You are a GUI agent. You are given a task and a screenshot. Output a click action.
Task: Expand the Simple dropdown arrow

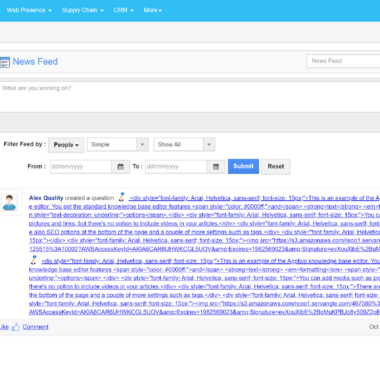[x=142, y=145]
